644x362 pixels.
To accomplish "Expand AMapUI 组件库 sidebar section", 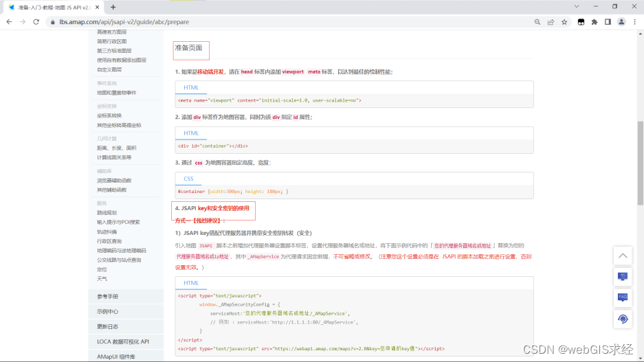I will pyautogui.click(x=126, y=357).
